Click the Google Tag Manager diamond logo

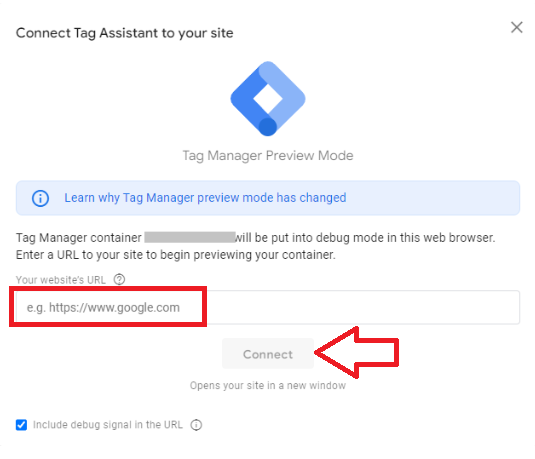[268, 99]
